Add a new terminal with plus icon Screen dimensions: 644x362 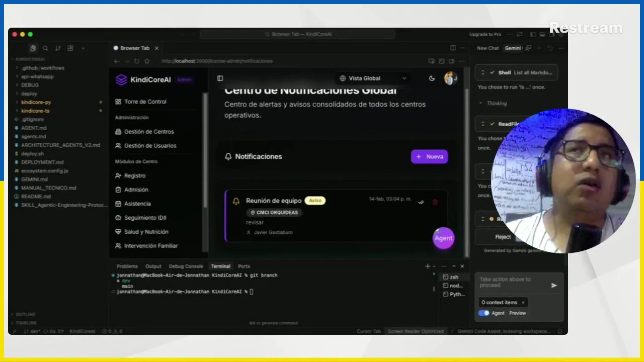[428, 266]
